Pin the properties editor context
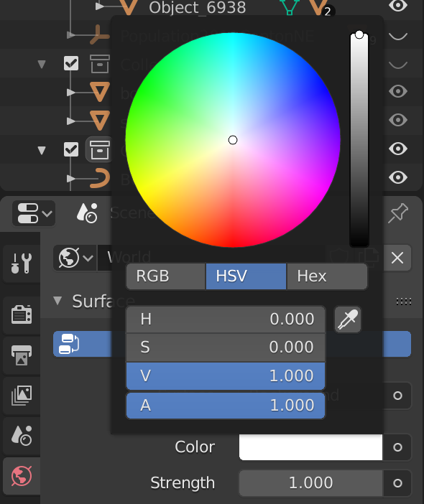The width and height of the screenshot is (424, 504). (398, 213)
